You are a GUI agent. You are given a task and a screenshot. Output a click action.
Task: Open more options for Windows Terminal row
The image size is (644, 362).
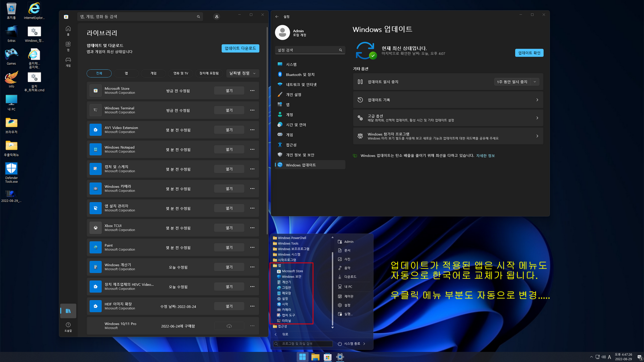(252, 110)
